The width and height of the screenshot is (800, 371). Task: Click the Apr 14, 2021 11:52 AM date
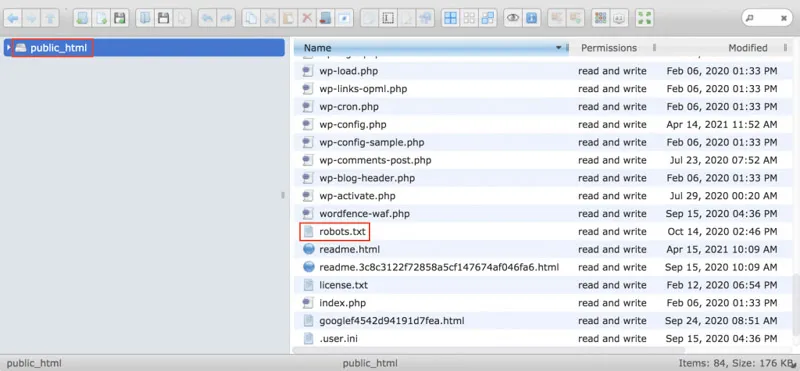[x=722, y=125]
